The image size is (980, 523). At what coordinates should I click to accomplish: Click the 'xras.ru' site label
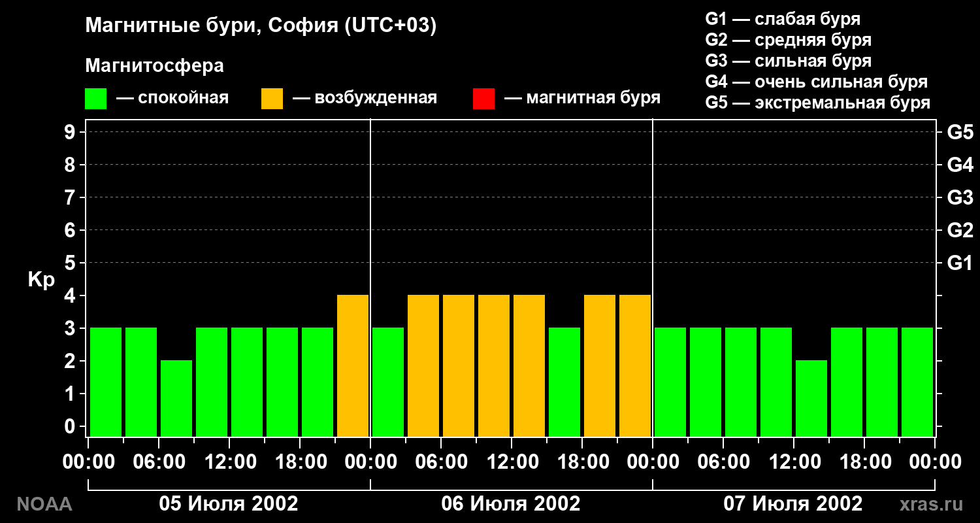(932, 504)
